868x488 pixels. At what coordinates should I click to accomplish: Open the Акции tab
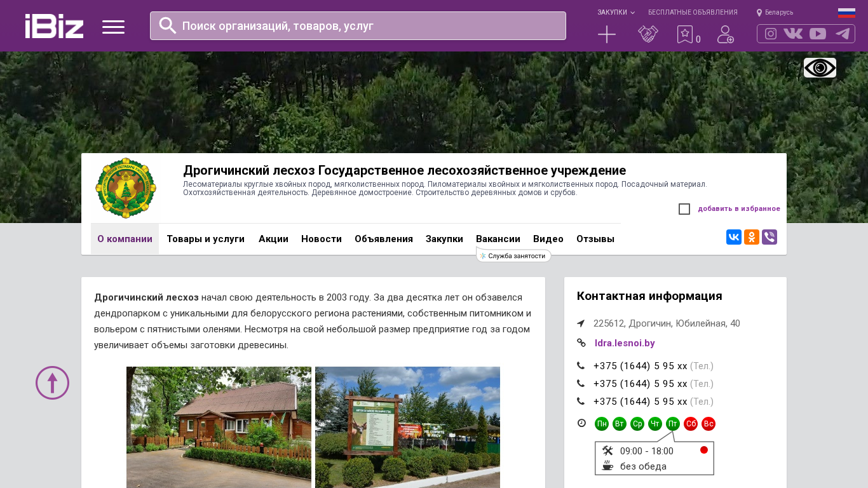pos(273,239)
